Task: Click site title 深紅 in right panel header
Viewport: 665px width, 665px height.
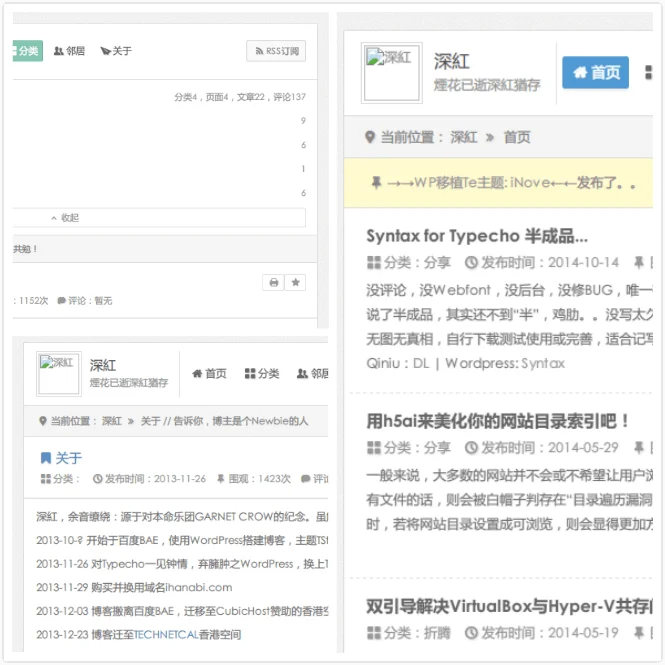Action: point(451,62)
